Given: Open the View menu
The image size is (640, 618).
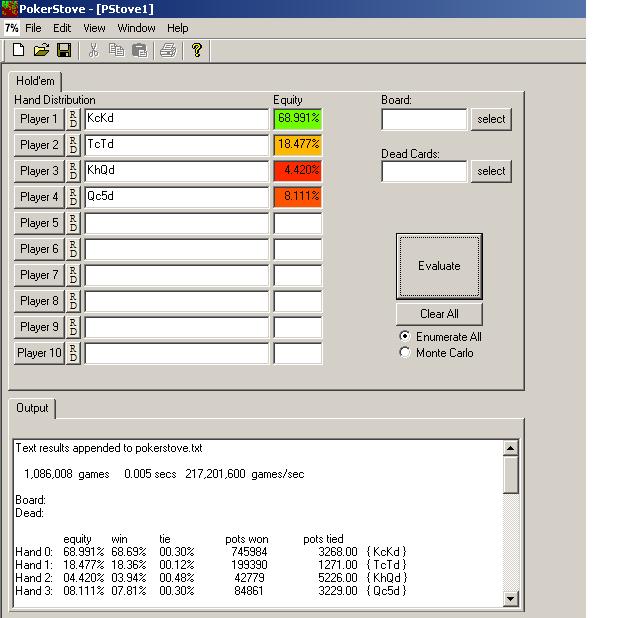Looking at the screenshot, I should coord(94,28).
